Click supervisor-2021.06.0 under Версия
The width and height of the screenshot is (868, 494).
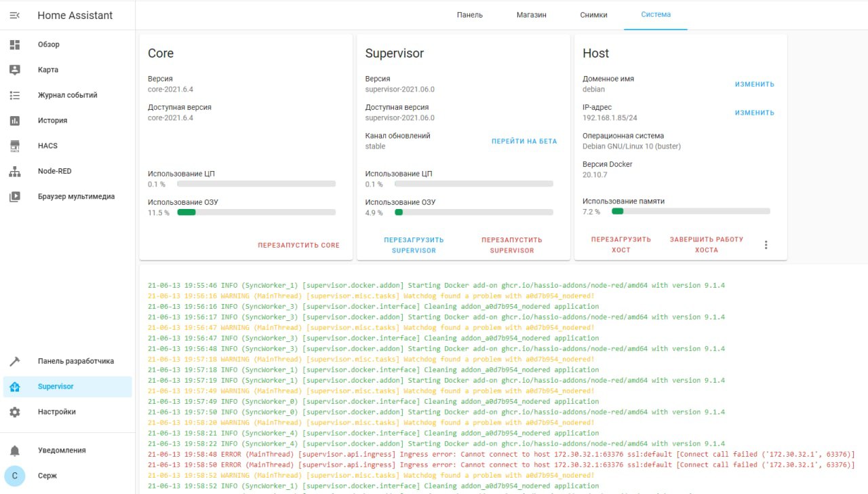[x=400, y=89]
